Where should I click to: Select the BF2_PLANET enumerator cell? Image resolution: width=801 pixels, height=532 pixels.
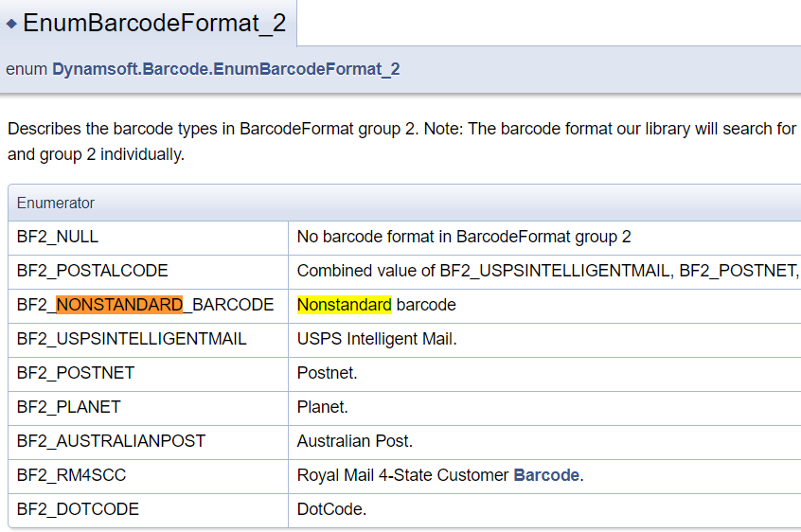click(69, 407)
